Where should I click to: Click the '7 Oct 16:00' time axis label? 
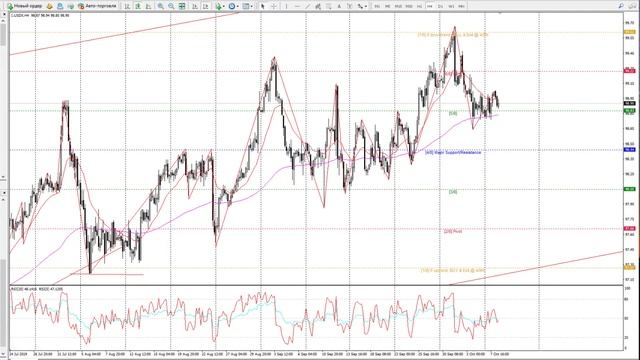tap(499, 354)
